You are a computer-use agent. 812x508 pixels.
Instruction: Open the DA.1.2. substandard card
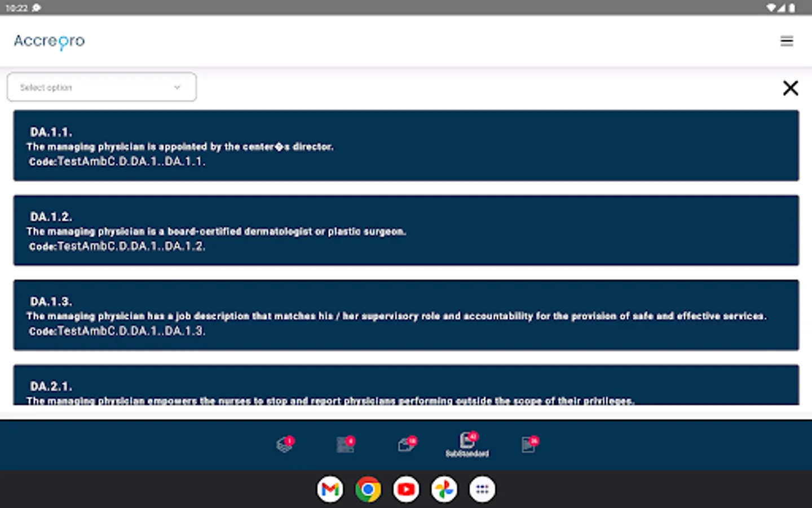pos(406,230)
